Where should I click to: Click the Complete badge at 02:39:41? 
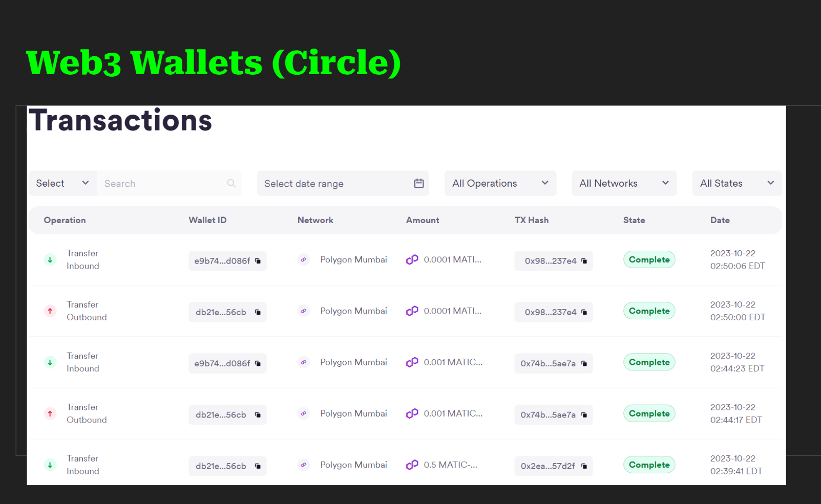point(649,465)
